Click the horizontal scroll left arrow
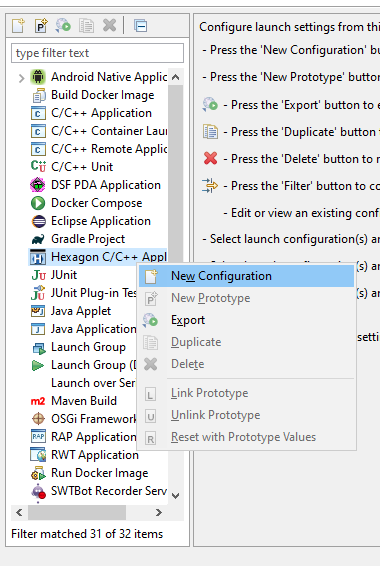The width and height of the screenshot is (380, 566). tap(19, 513)
